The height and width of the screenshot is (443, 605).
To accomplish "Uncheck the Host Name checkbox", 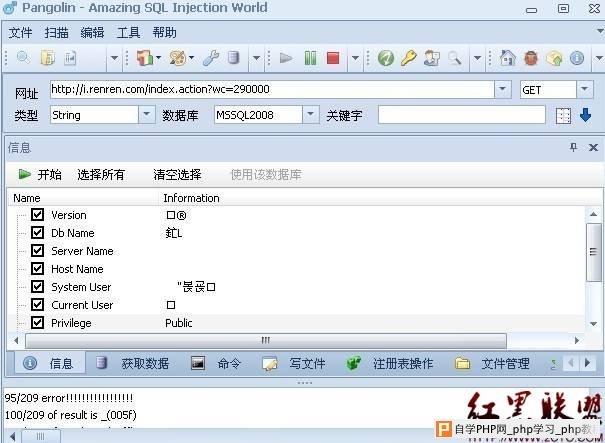I will (37, 269).
